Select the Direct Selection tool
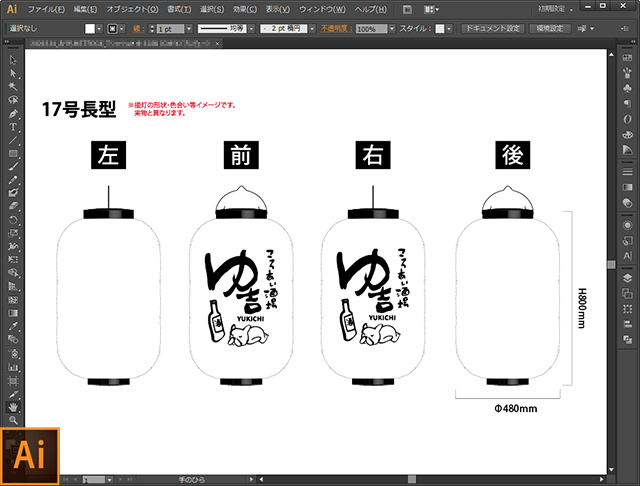 (13, 73)
